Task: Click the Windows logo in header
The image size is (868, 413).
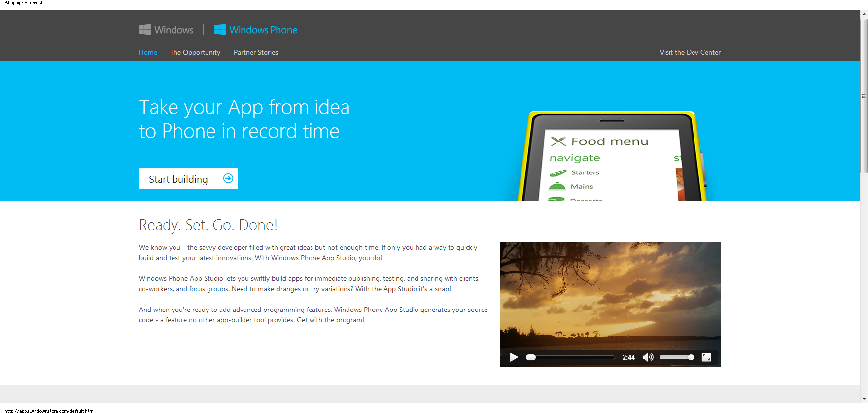Action: pos(166,30)
